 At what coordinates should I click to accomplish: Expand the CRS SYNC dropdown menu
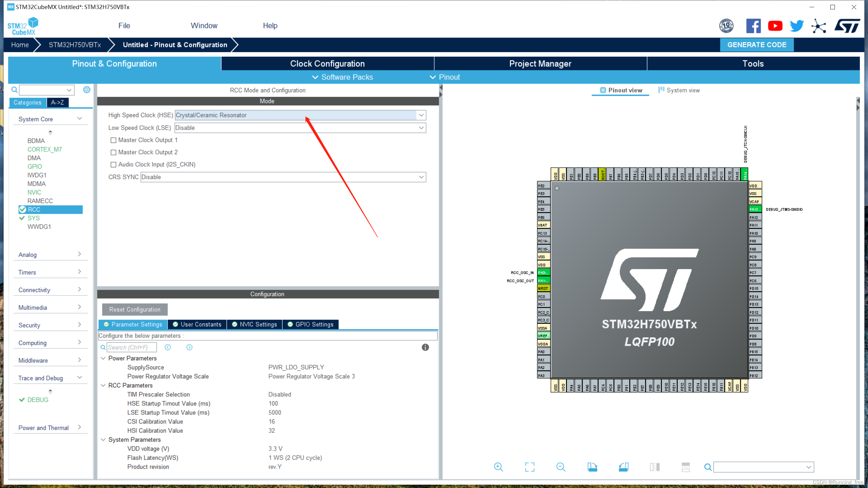point(421,177)
